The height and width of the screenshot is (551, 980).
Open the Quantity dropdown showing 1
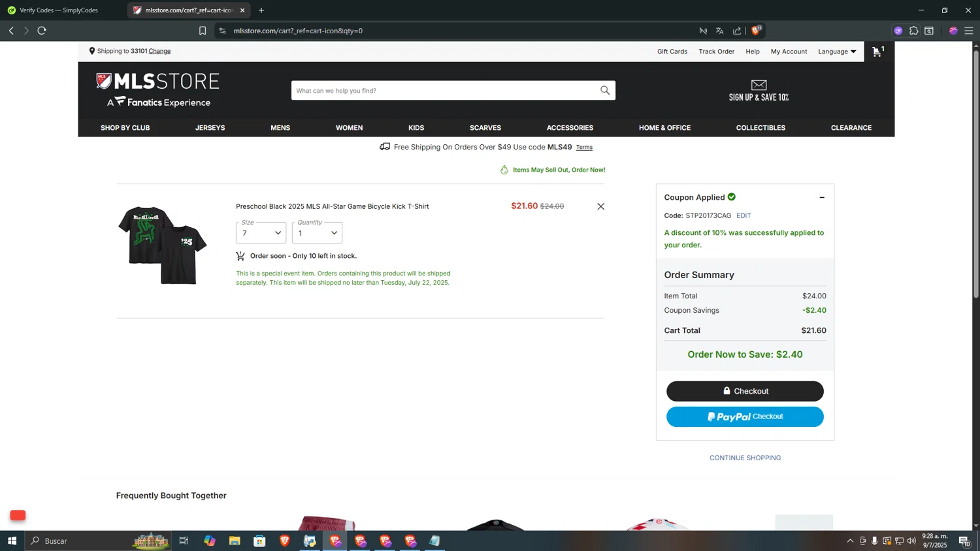[317, 232]
